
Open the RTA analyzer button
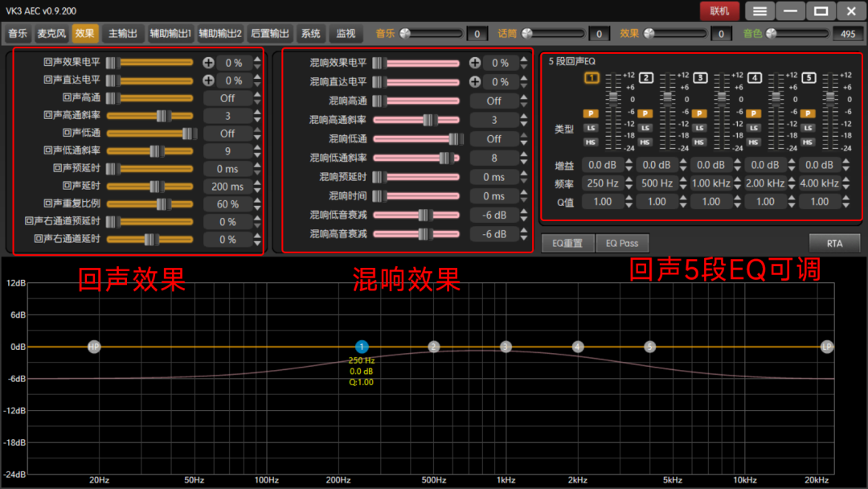[834, 243]
